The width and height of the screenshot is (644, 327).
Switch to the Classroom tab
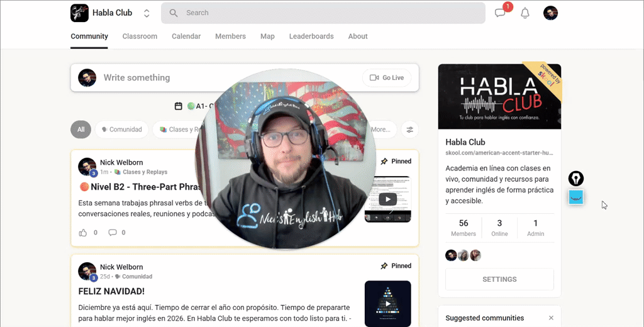pos(140,36)
